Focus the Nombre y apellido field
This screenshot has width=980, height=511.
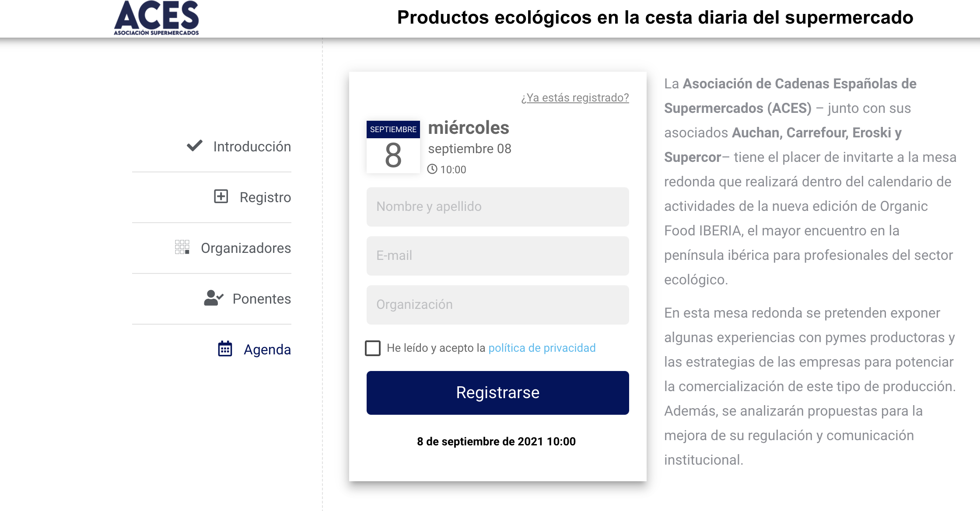(498, 207)
